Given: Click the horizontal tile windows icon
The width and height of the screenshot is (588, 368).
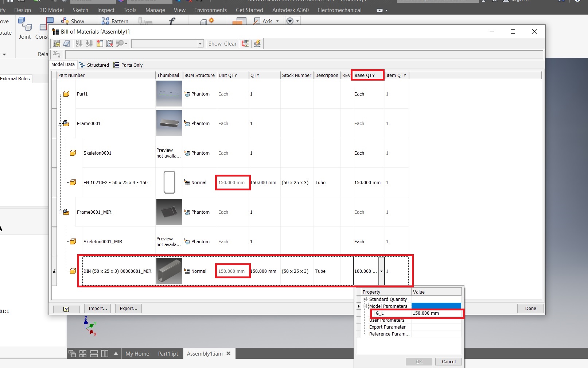Looking at the screenshot, I should (x=94, y=353).
